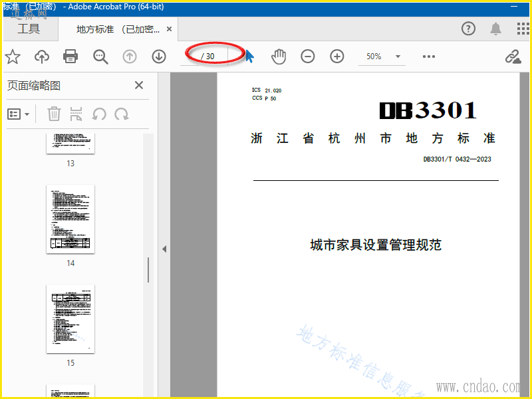Click the document title 城市家具设置管理规范
This screenshot has height=399, width=532.
click(x=376, y=245)
